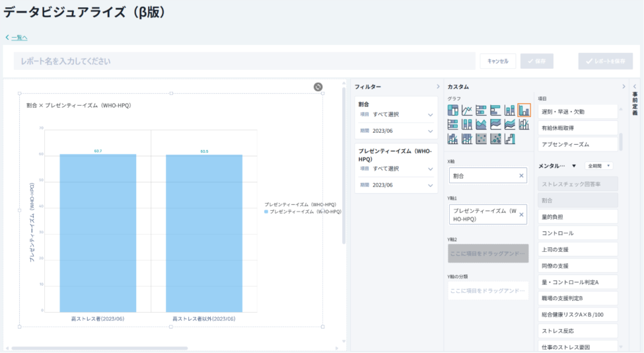Choose the scatter plot chart icon
Screen dimensions: 644x353
pos(481,139)
